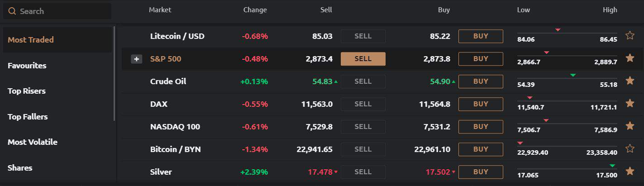Click the Silver favourite star icon
The width and height of the screenshot is (644, 186).
630,172
